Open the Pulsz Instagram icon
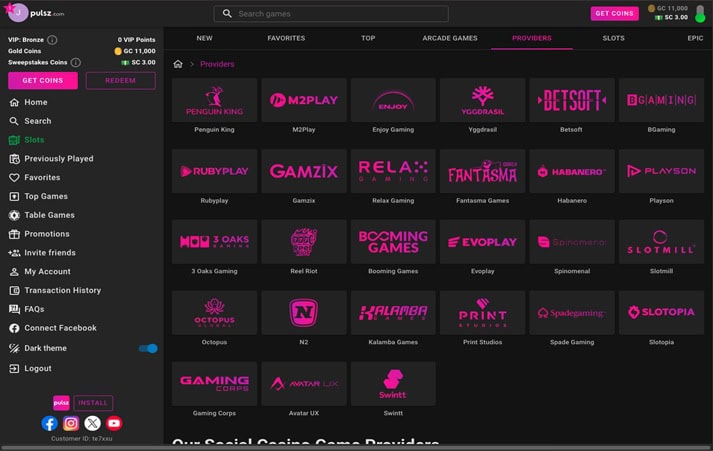Screen dimensions: 713x451 [71, 423]
